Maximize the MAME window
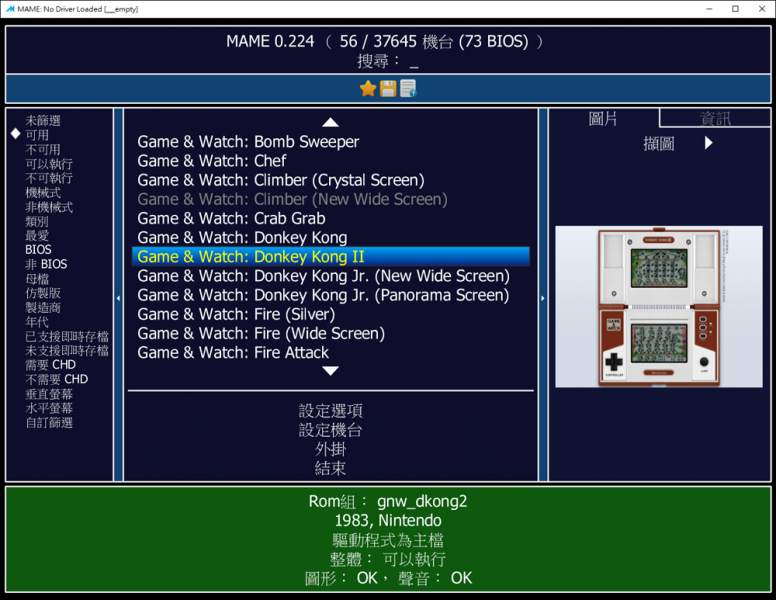 point(735,9)
